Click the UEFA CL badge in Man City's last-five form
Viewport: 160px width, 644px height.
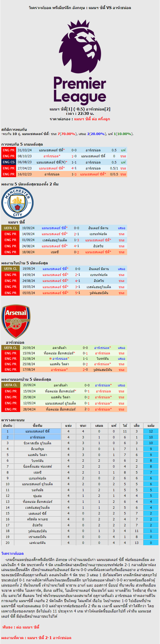coord(10,228)
